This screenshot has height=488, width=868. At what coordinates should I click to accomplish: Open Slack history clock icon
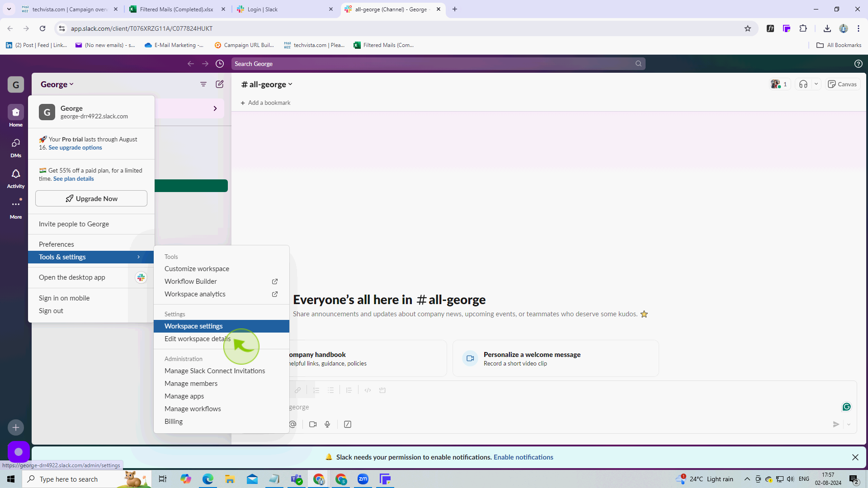tap(220, 64)
